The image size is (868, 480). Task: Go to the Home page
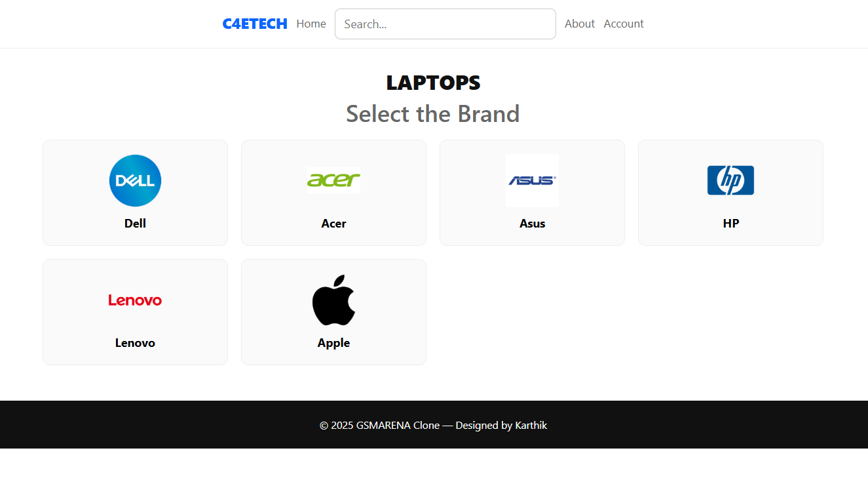point(311,24)
